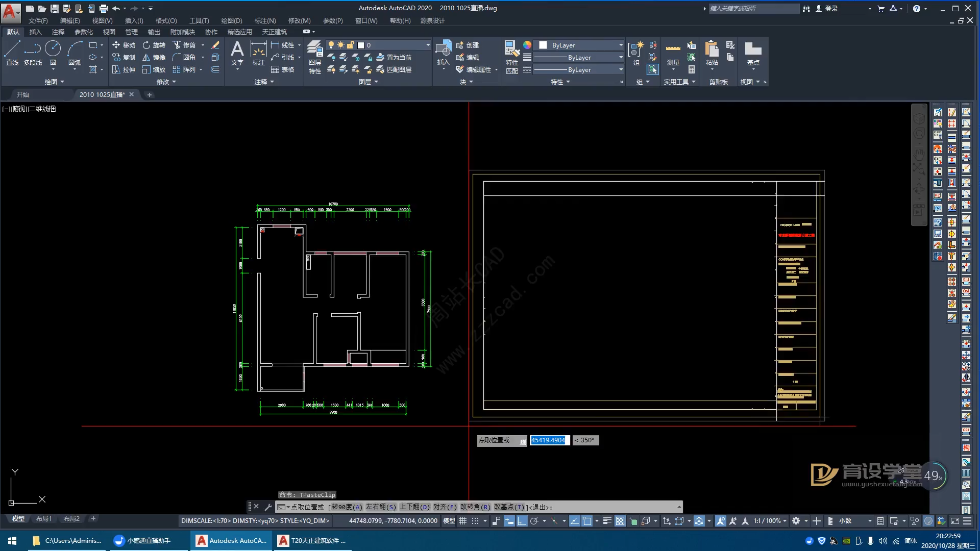
Task: Expand the 注释 (Annotation) panel
Action: coord(264,82)
